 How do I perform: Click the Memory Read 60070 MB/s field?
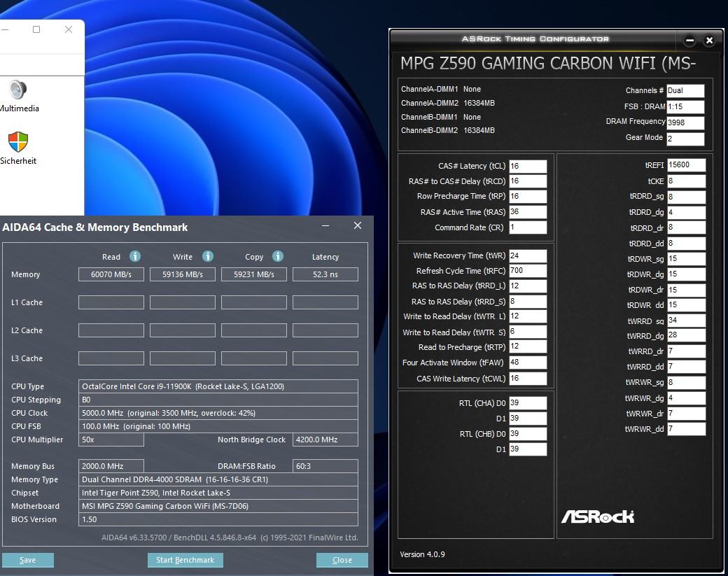(x=111, y=274)
